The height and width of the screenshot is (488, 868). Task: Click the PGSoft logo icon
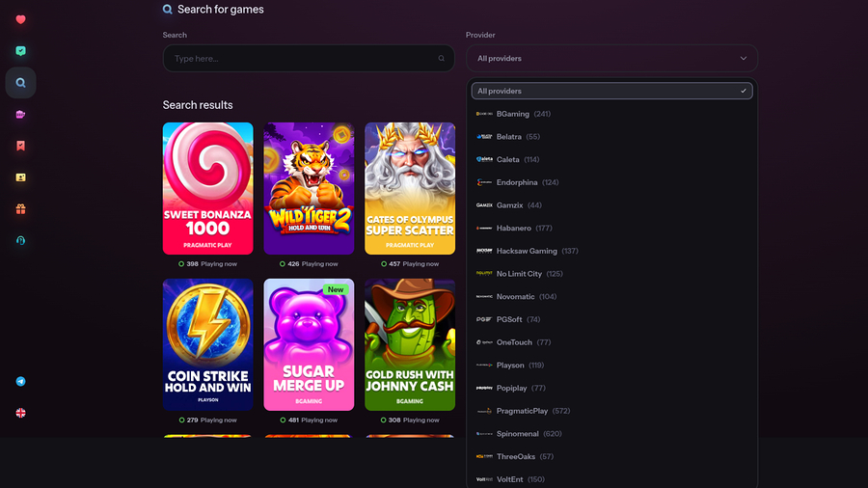484,319
